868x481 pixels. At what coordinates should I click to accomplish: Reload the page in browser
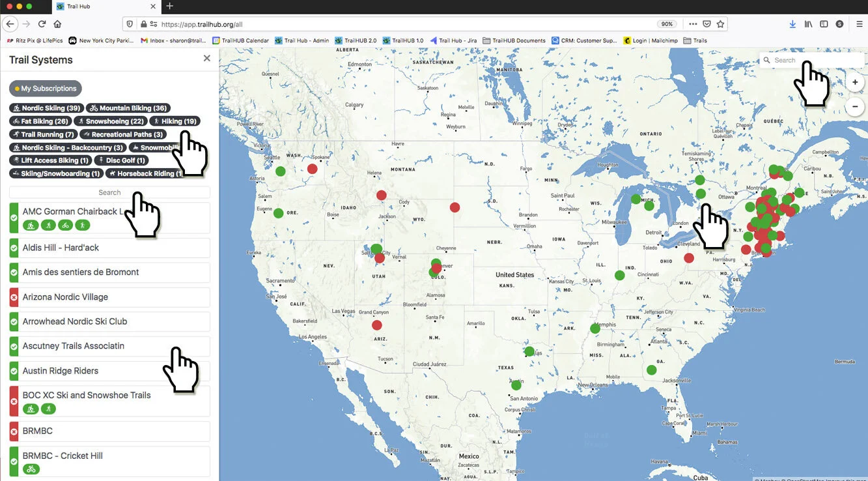42,23
